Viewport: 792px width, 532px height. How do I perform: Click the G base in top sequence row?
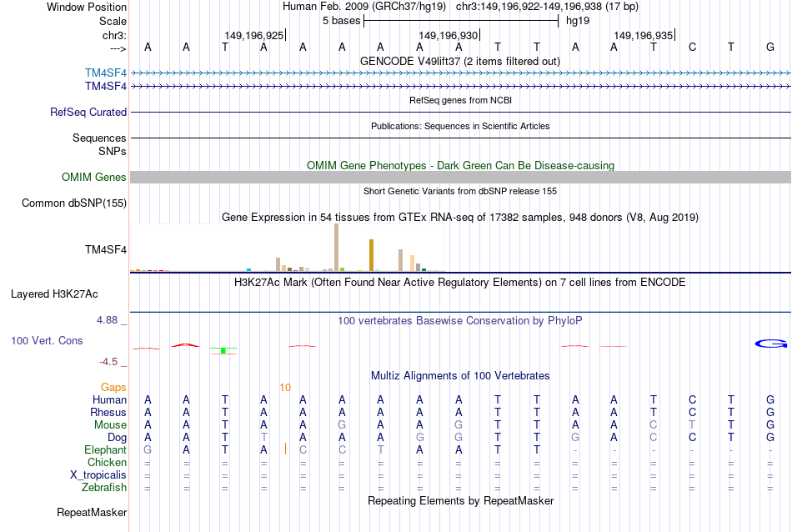[x=770, y=47]
